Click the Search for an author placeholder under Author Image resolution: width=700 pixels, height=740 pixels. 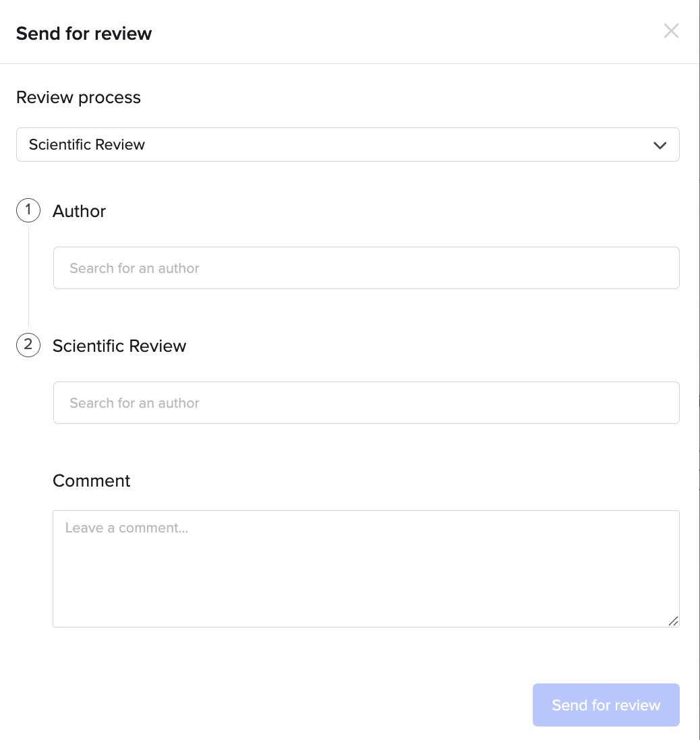(135, 268)
